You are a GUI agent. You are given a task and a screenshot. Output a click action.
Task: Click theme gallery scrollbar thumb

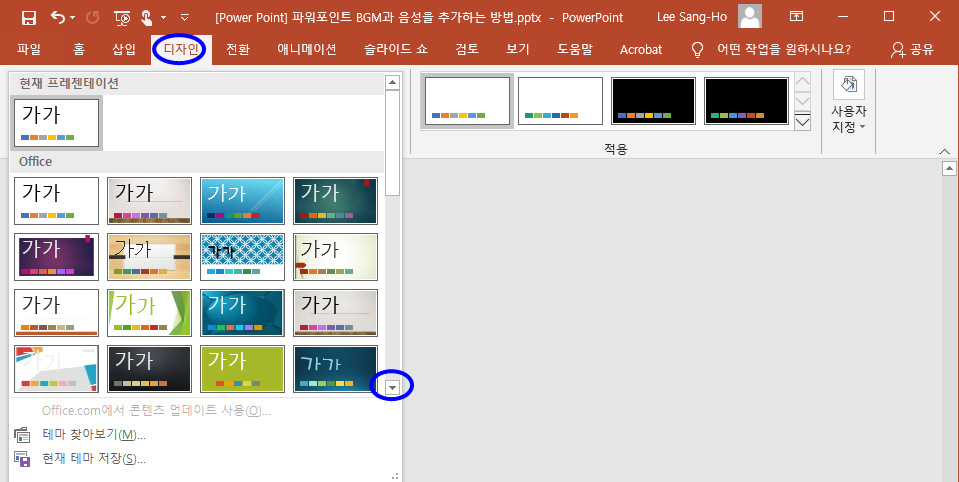(393, 143)
